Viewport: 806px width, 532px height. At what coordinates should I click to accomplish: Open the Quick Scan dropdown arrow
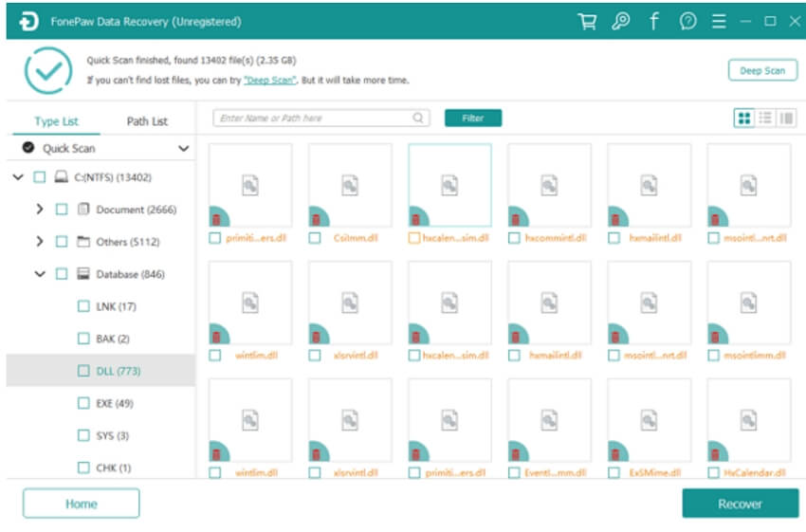click(184, 149)
